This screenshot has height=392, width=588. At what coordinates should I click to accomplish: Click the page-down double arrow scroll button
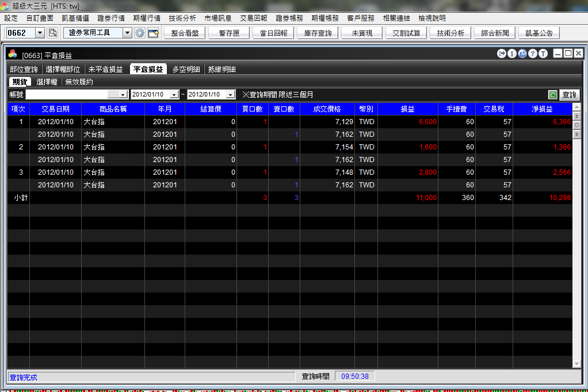[x=576, y=134]
